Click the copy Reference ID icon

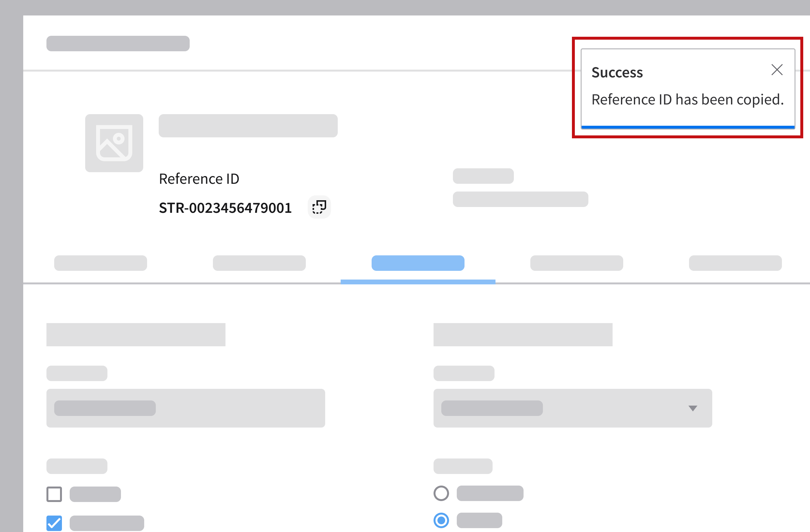click(319, 207)
